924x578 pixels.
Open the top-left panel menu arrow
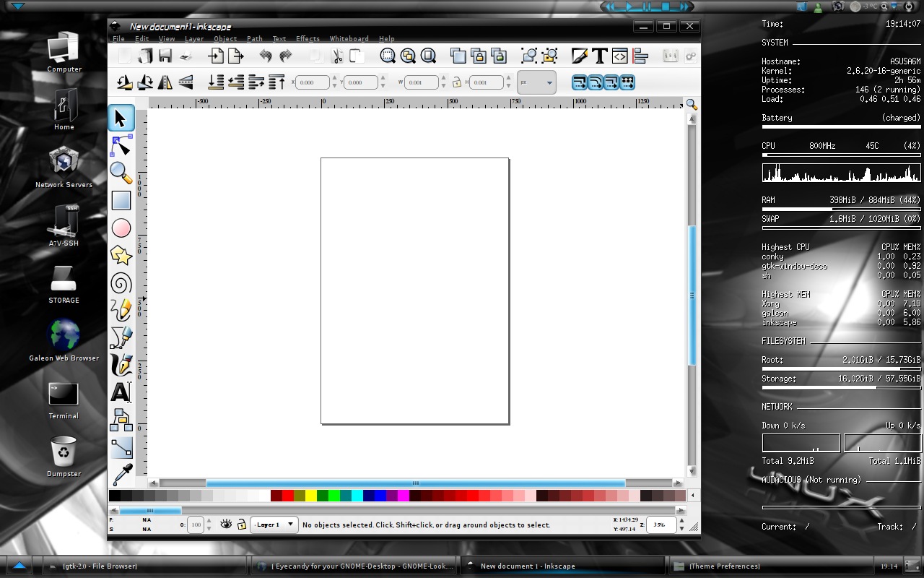pos(17,6)
